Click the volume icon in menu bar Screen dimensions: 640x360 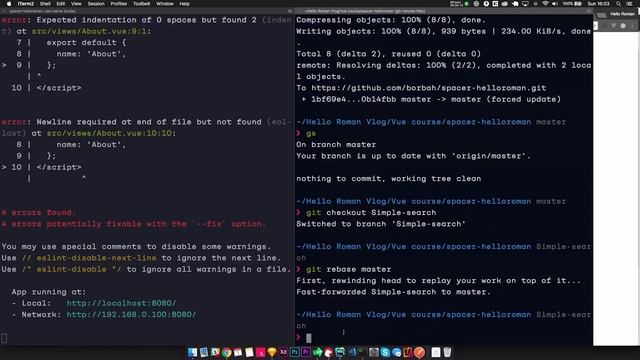(555, 4)
